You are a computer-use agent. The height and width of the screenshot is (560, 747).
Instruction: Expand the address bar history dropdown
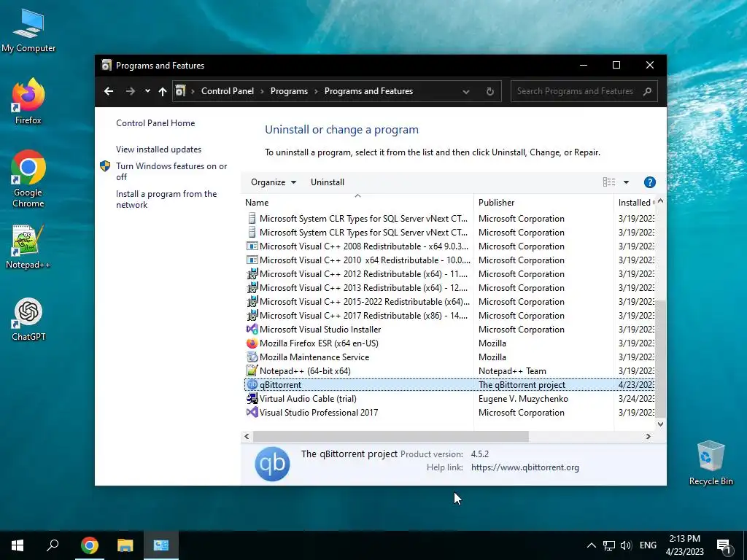coord(466,92)
